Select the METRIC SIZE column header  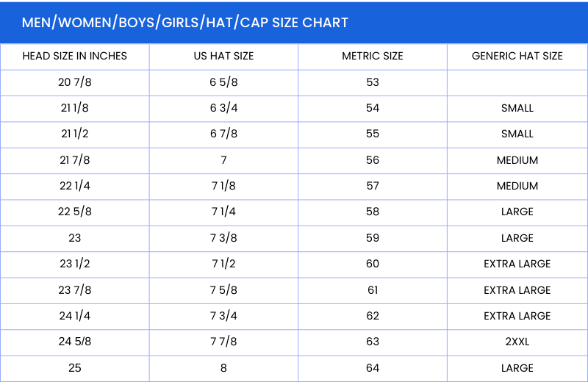click(373, 56)
